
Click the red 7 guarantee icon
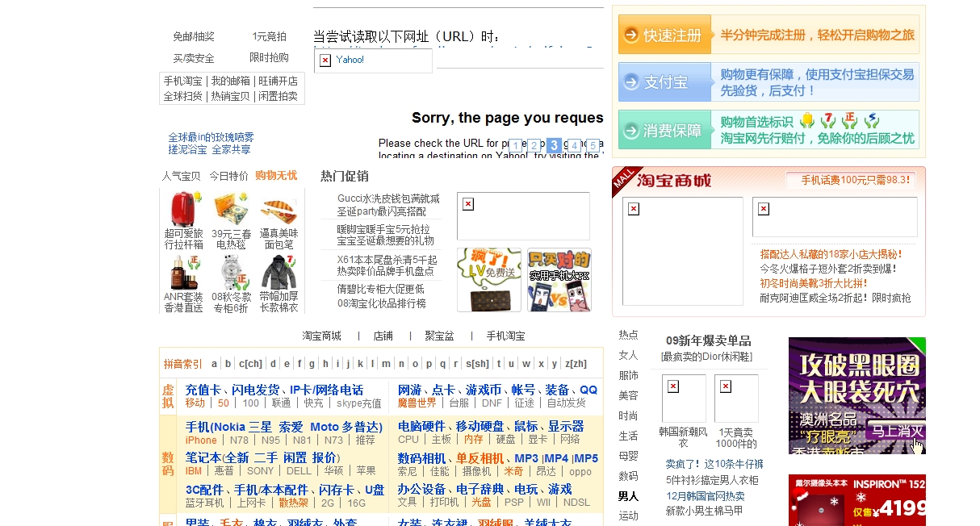pyautogui.click(x=827, y=121)
